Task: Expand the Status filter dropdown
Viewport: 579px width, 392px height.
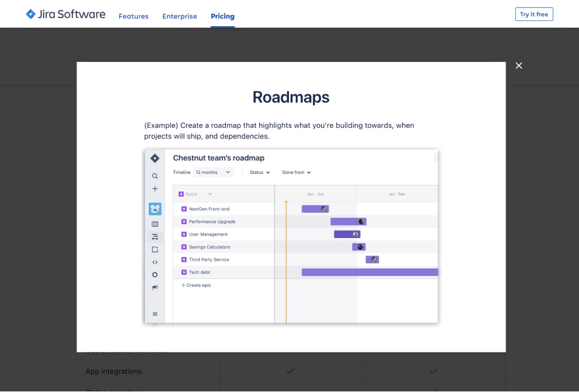Action: [260, 173]
